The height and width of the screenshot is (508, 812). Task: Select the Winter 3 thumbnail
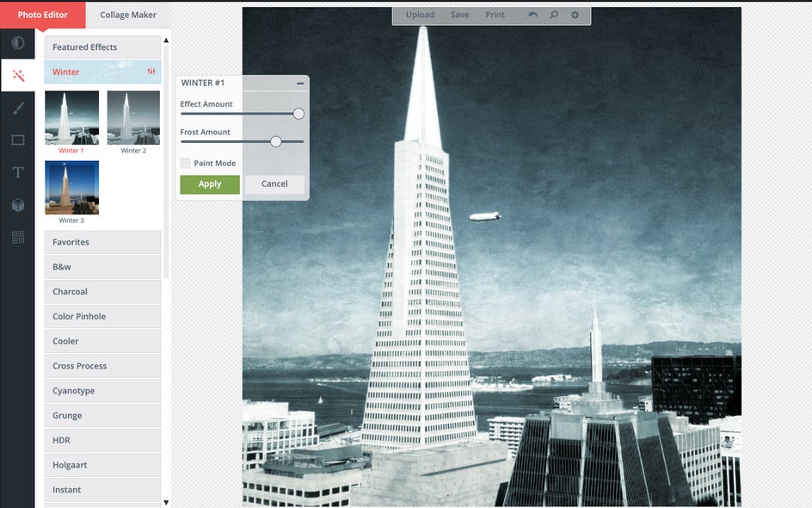pos(72,188)
